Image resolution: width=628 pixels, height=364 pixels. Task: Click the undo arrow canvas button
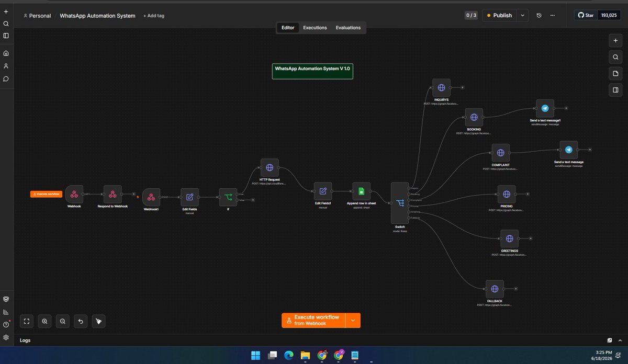pos(81,321)
